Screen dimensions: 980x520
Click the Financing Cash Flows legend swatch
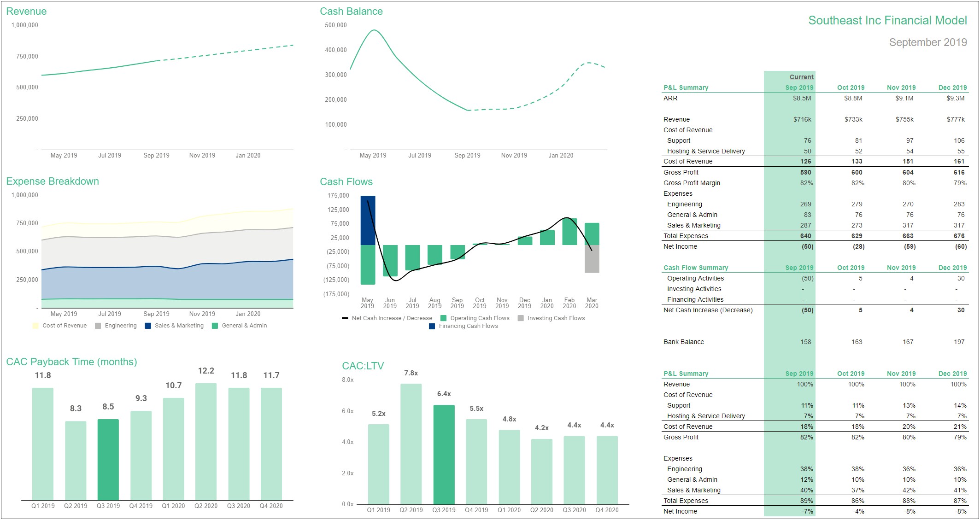click(432, 326)
